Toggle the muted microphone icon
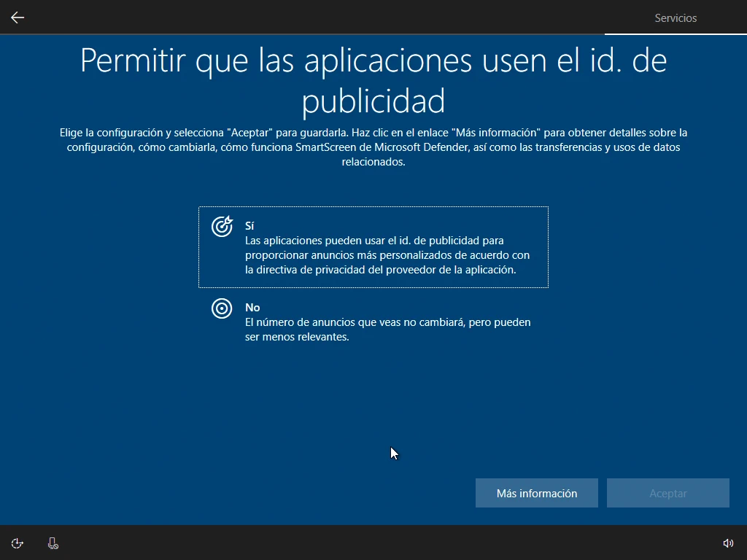Screen dimensions: 747x560 click(53, 542)
